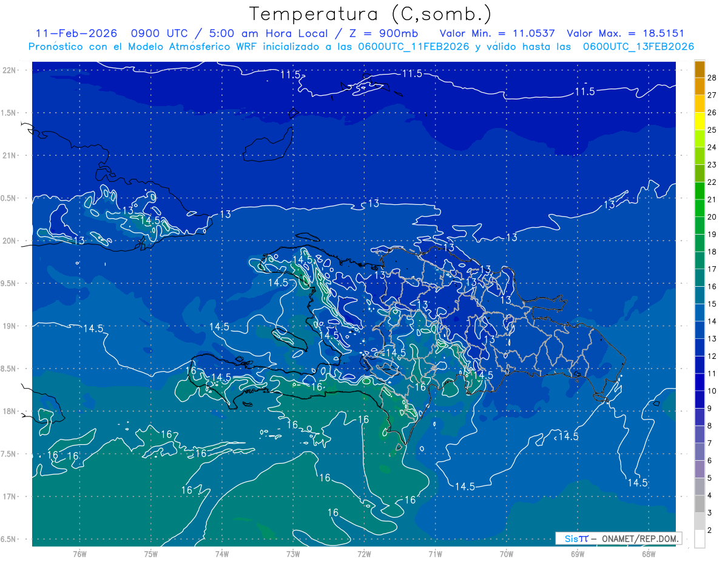Select the 'Z = 900mb' level text
Viewport: 728px width, 562px height.
(x=385, y=33)
